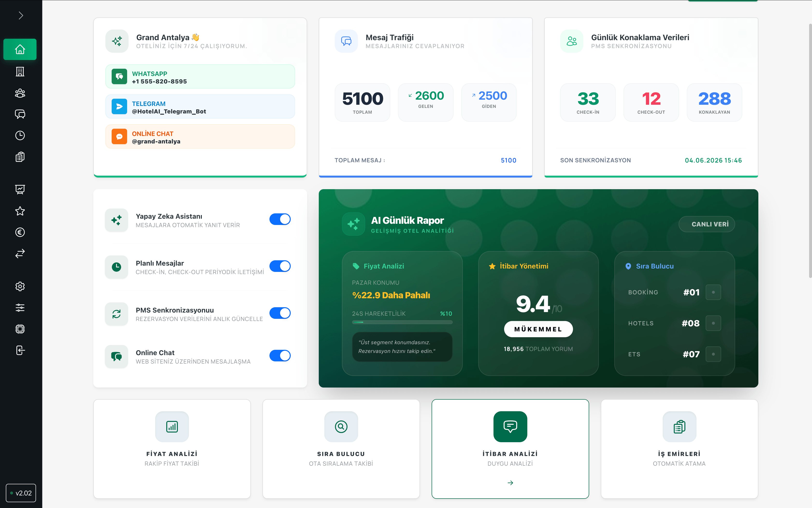Select the 2600 Gelen messages tile

click(426, 102)
